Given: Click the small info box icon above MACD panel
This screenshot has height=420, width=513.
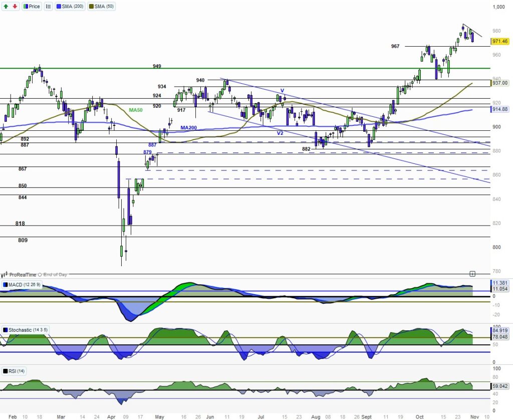Looking at the screenshot, I should [472, 274].
